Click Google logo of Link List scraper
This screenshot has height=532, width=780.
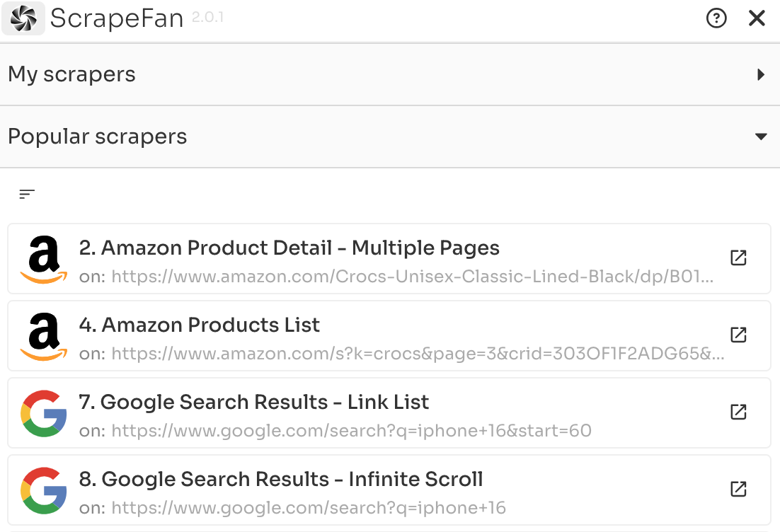[44, 413]
